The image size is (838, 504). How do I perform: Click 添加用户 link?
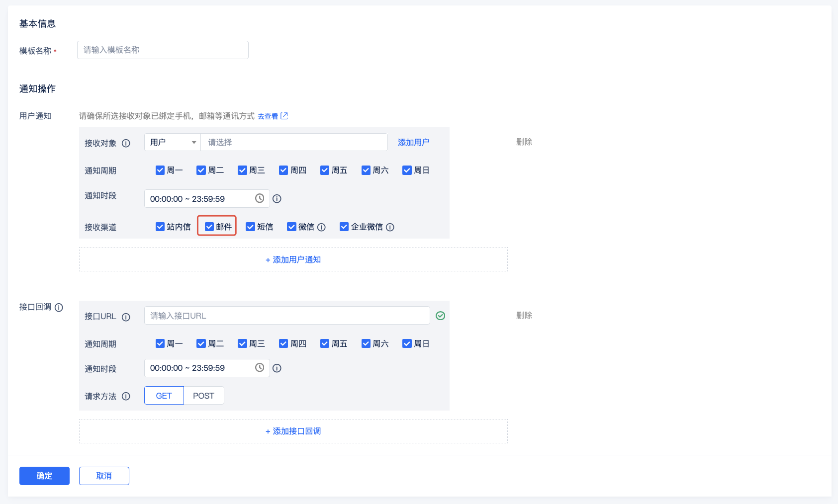coord(413,142)
